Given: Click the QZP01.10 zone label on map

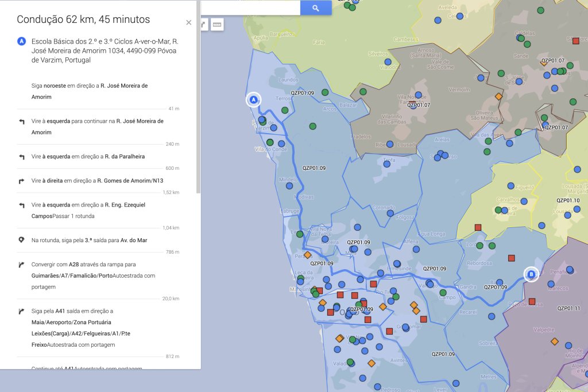Looking at the screenshot, I should (568, 200).
